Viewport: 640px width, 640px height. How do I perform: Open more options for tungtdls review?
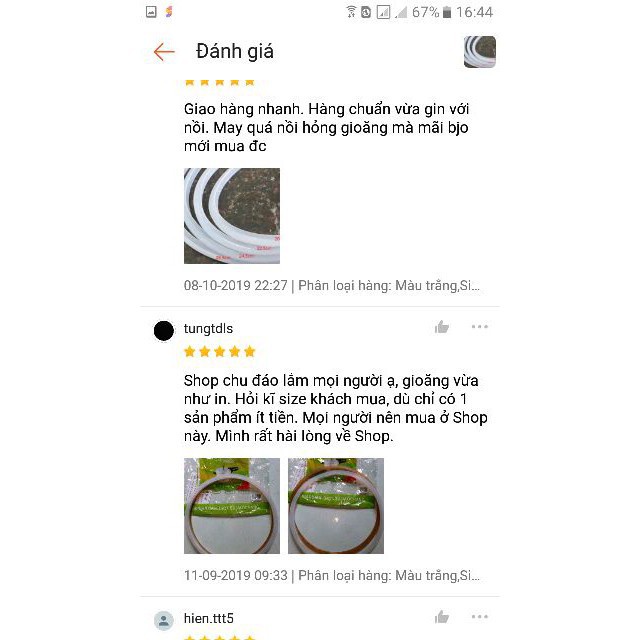[x=480, y=327]
